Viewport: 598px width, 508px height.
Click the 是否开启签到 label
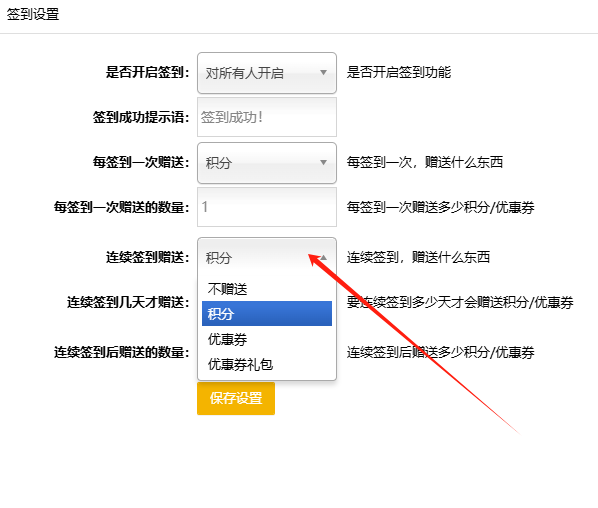[148, 72]
